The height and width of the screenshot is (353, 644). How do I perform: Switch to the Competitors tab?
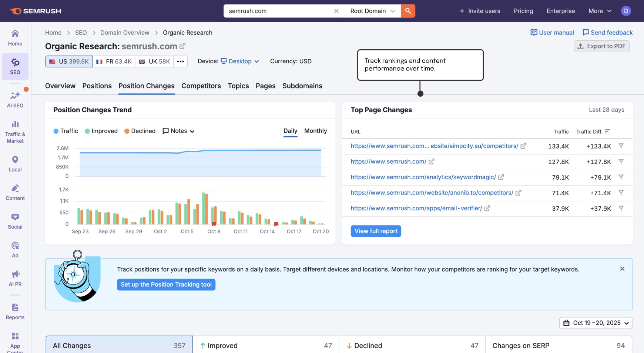[x=201, y=86]
